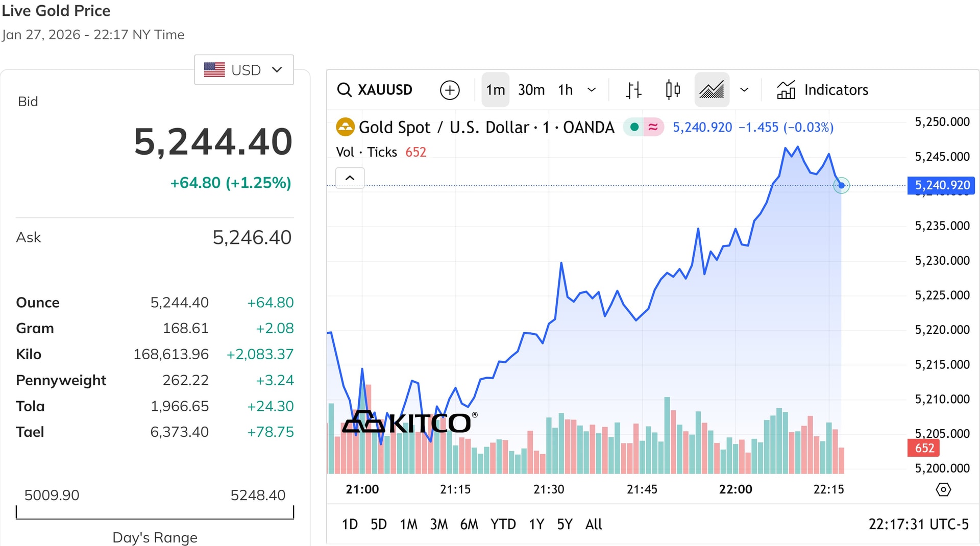Toggle the market status indicator next to OANDA
The width and height of the screenshot is (980, 546).
coord(634,127)
